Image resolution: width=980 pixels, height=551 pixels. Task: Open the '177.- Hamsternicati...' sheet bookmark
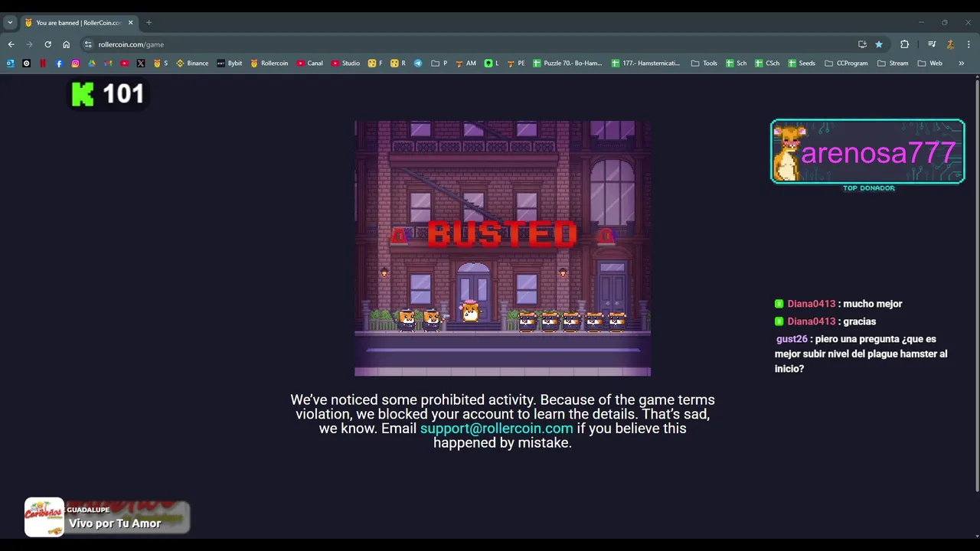(x=646, y=64)
